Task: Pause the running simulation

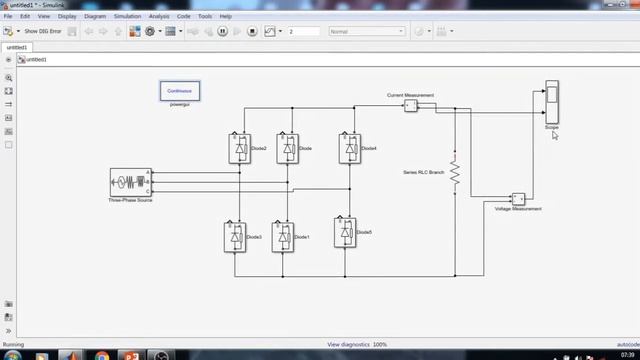Action: pos(222,31)
